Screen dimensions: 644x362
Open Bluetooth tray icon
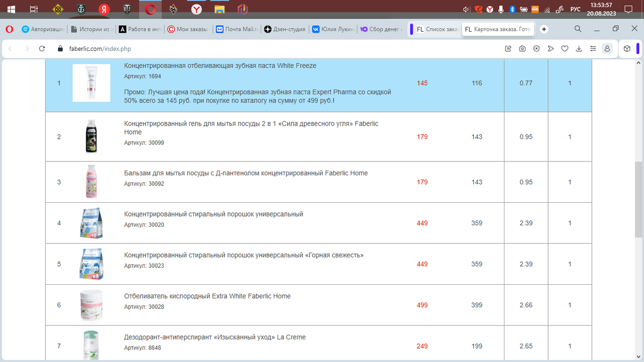click(512, 9)
